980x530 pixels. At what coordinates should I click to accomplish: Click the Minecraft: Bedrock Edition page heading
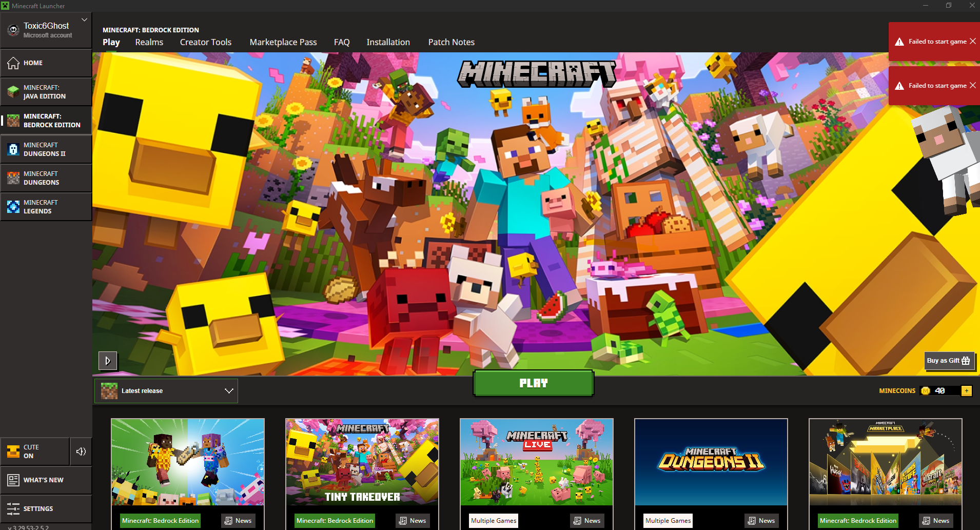151,30
